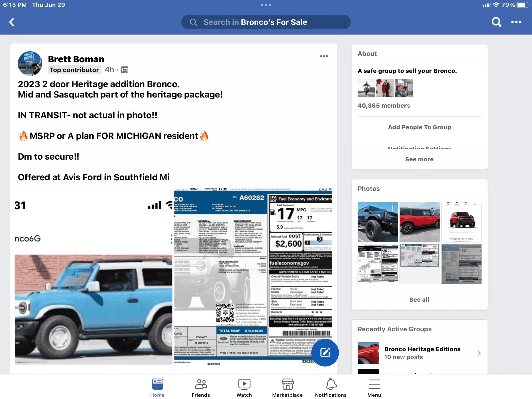Open red Bronco on lot photo thumbnail
Viewport: 532px width, 399px height.
419,222
